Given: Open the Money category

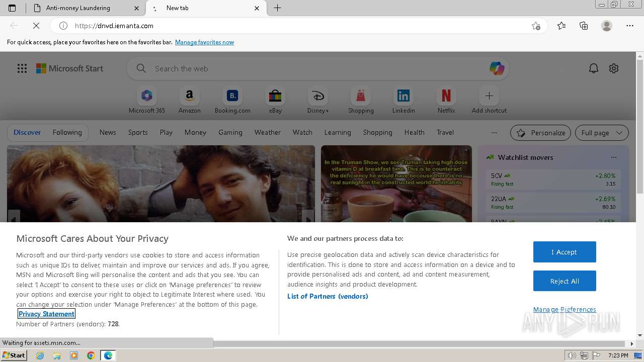Looking at the screenshot, I should click(195, 132).
